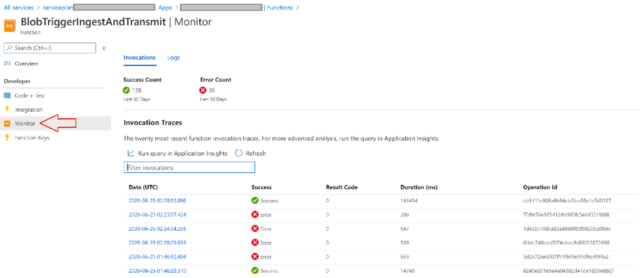Click the Code + Test icon
Image resolution: width=644 pixels, height=278 pixels.
tap(7, 95)
